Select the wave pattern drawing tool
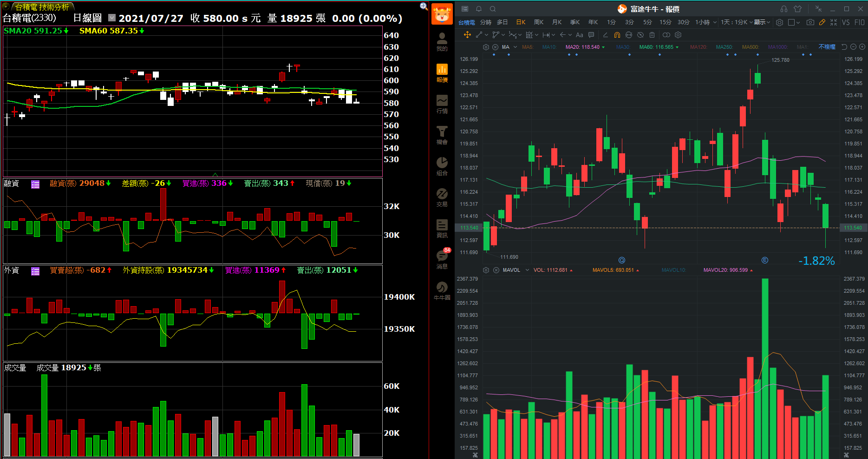The width and height of the screenshot is (868, 459). tap(512, 35)
